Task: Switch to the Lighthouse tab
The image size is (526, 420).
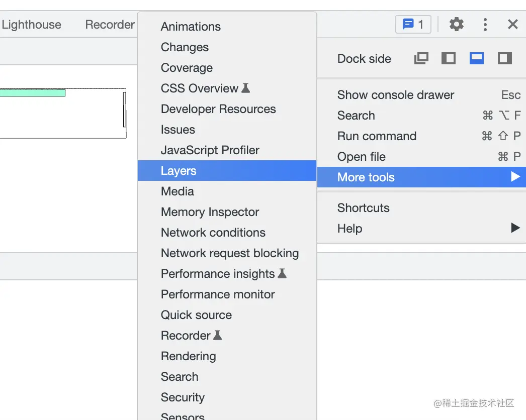Action: point(31,25)
